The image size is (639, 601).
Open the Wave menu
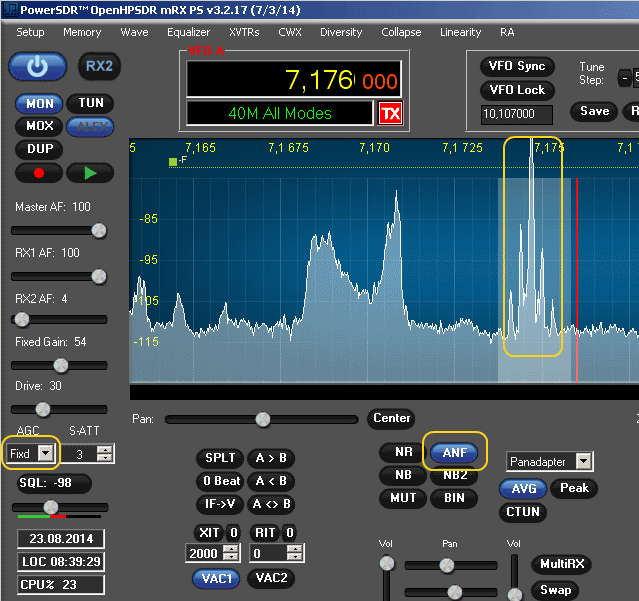coord(134,32)
